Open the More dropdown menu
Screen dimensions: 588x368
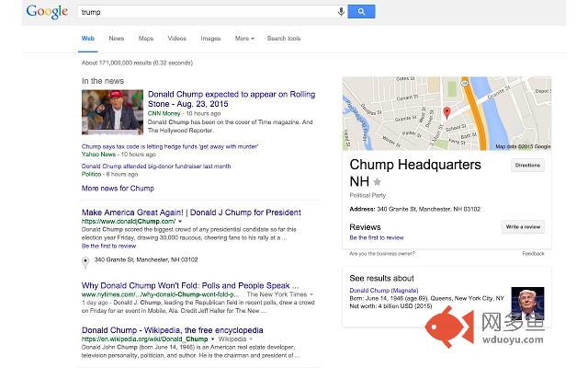[244, 39]
